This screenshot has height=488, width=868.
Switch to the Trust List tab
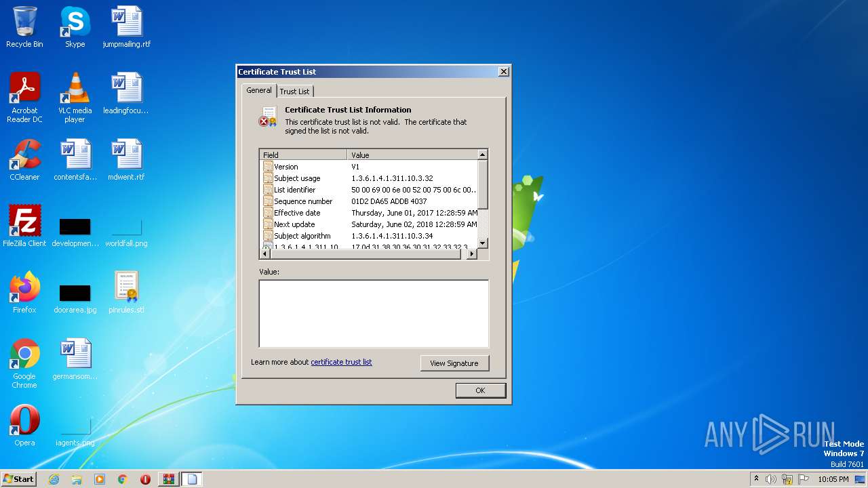pos(294,91)
